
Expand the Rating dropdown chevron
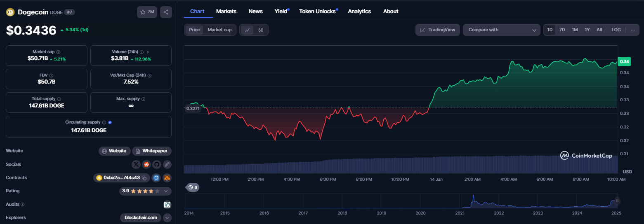tap(166, 191)
